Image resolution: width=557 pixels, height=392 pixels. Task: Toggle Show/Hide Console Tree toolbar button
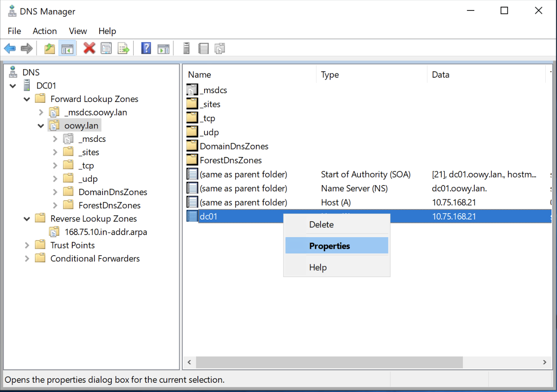click(x=67, y=49)
